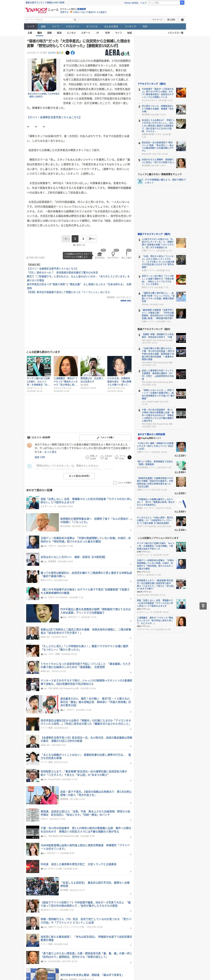
Task: Open the 速報 tab
Action: (43, 26)
